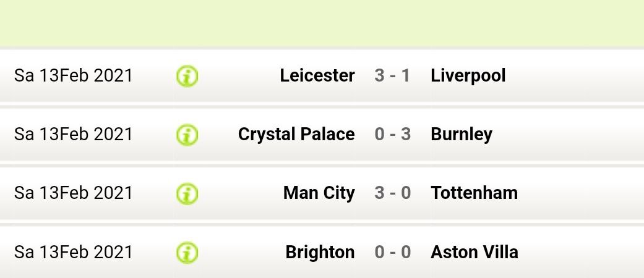Open info icon for Man City vs Tottenham
The height and width of the screenshot is (278, 644).
[187, 193]
